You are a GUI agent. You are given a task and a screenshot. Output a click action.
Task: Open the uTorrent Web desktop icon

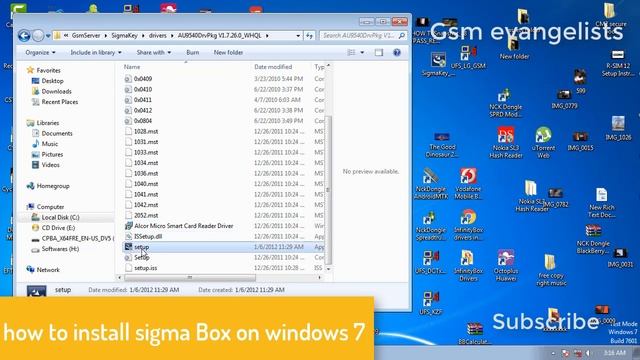click(x=543, y=143)
